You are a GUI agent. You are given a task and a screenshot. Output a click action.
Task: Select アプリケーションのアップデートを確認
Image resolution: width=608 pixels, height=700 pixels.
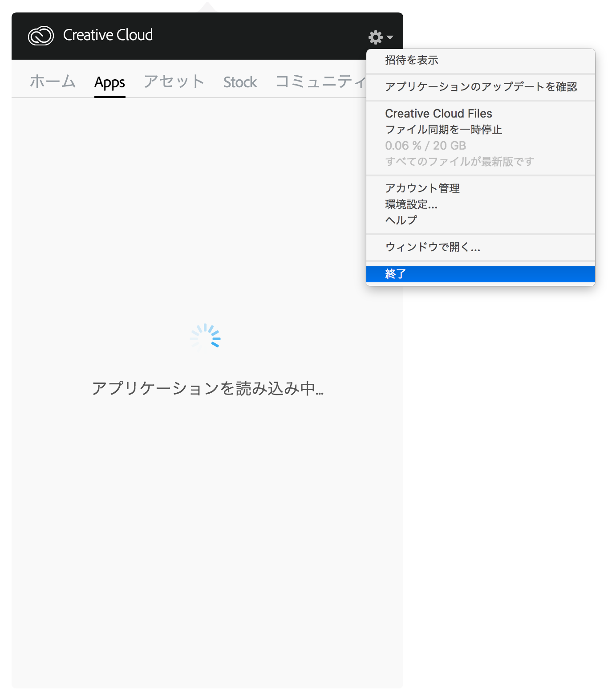[481, 87]
